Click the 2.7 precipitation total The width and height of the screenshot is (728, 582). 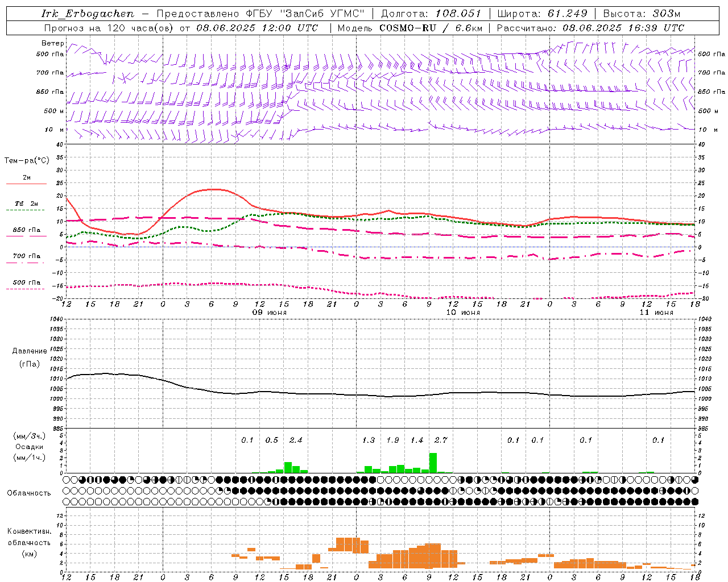click(441, 440)
